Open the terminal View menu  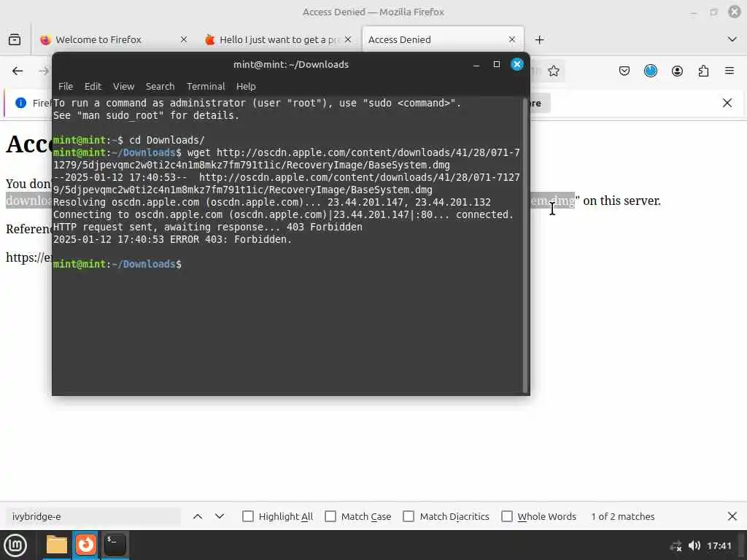point(123,86)
